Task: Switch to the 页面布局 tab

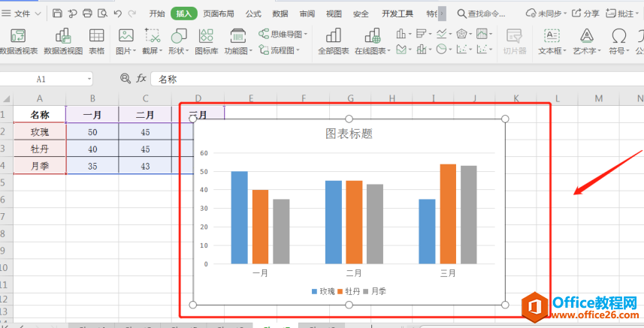Action: click(219, 14)
